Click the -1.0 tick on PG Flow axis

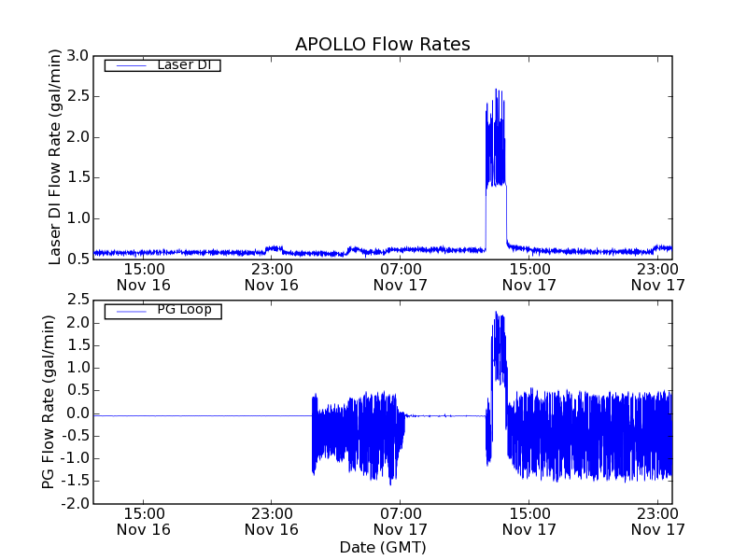point(75,458)
